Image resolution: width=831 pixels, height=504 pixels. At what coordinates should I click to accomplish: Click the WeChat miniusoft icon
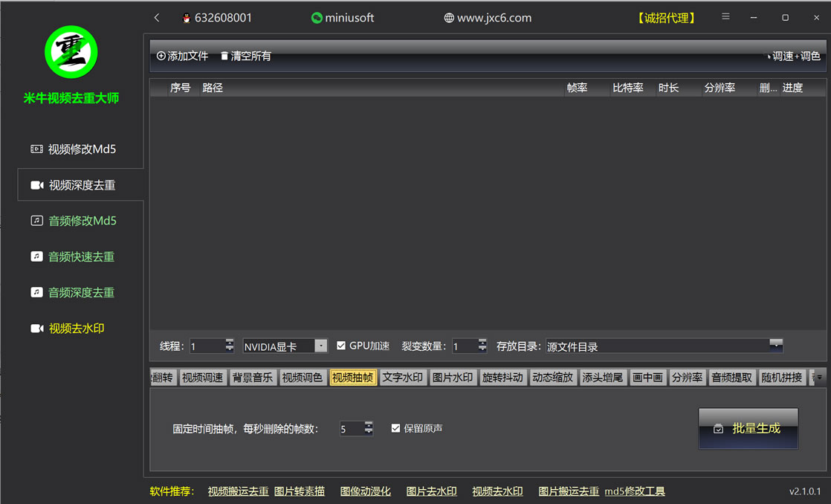click(317, 19)
